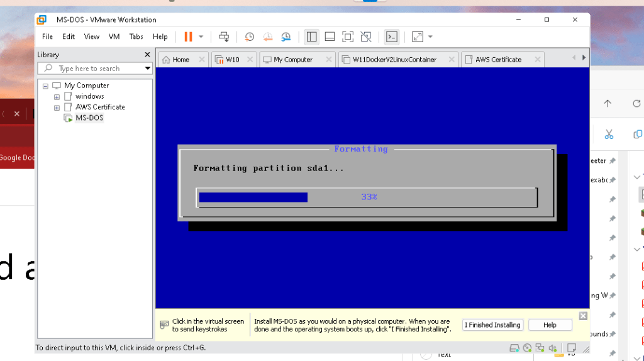This screenshot has height=361, width=644.
Task: Open the stretch display dropdown arrow
Action: [430, 36]
